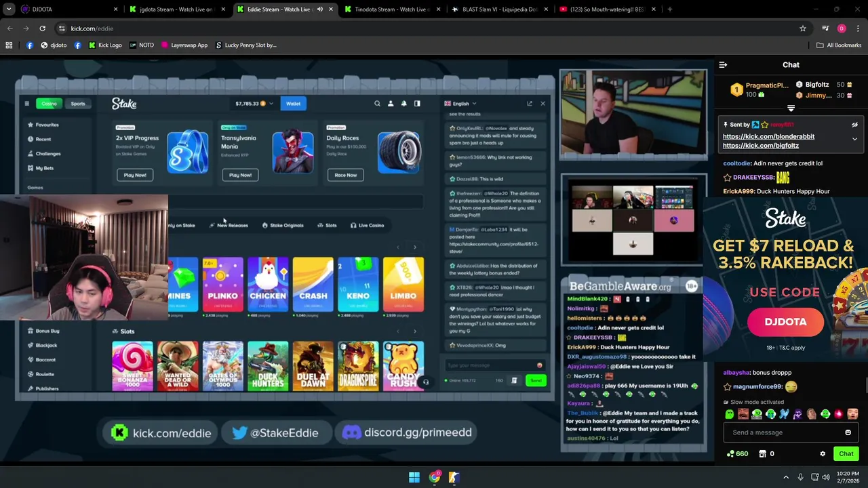Open the NOTD bookmark
The height and width of the screenshot is (488, 868).
click(x=142, y=45)
